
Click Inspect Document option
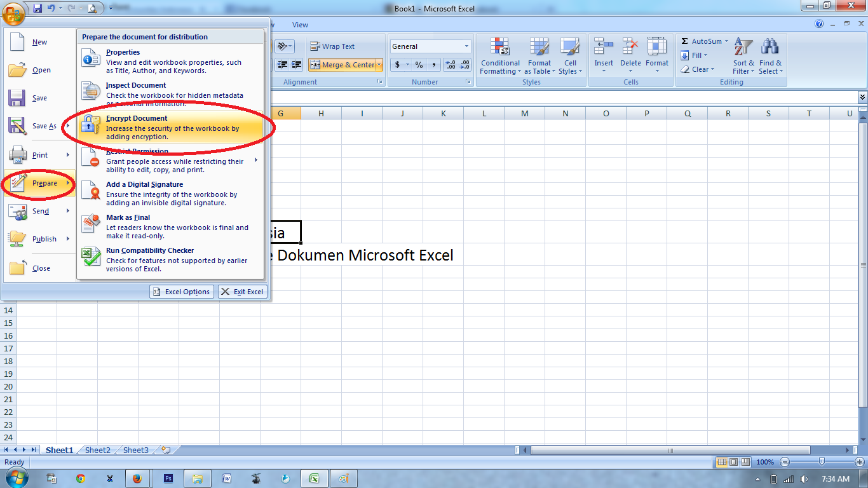coord(170,94)
